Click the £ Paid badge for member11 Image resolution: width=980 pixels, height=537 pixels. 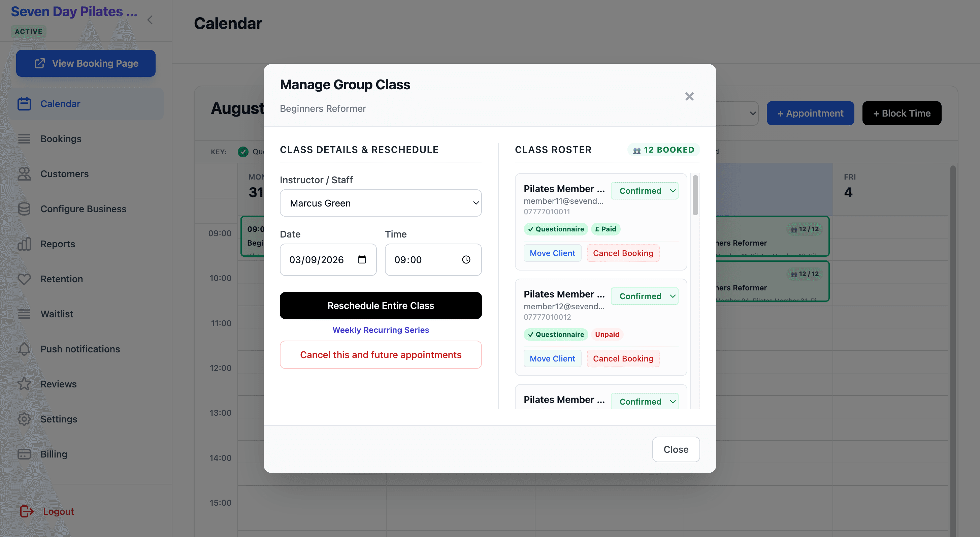(x=606, y=229)
